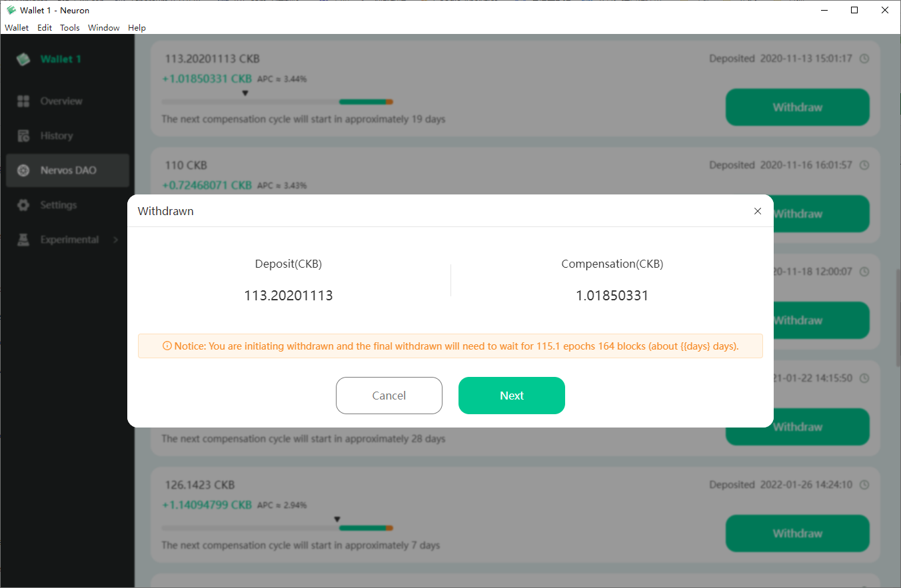Click the Experimental flask icon in sidebar
This screenshot has width=901, height=588.
click(23, 240)
